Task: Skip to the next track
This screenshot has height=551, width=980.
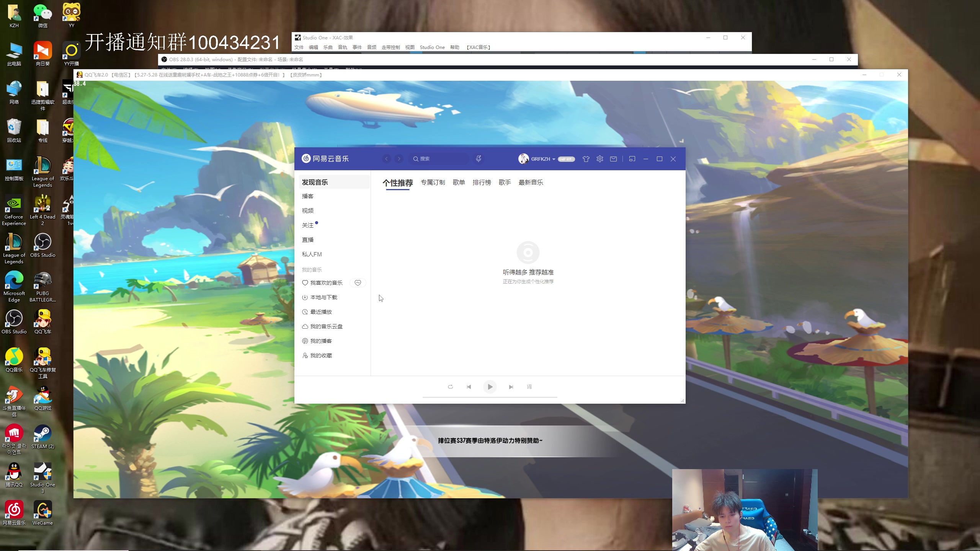Action: (x=511, y=387)
